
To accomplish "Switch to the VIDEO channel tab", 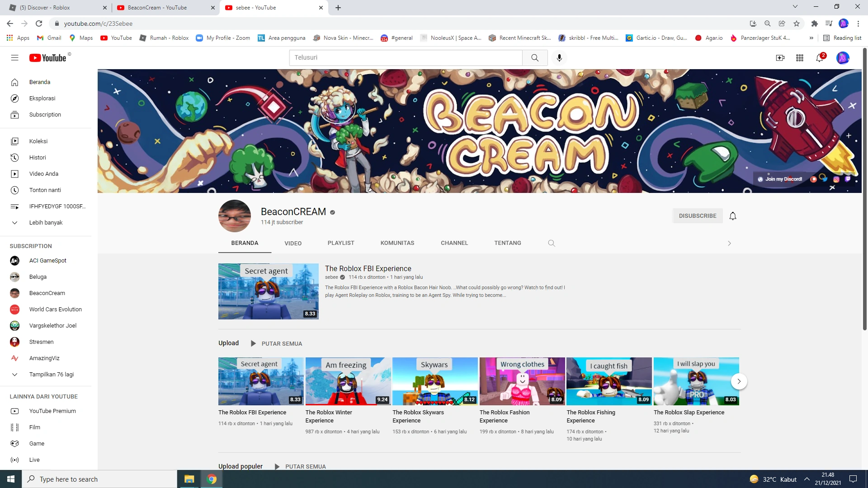I will 293,243.
